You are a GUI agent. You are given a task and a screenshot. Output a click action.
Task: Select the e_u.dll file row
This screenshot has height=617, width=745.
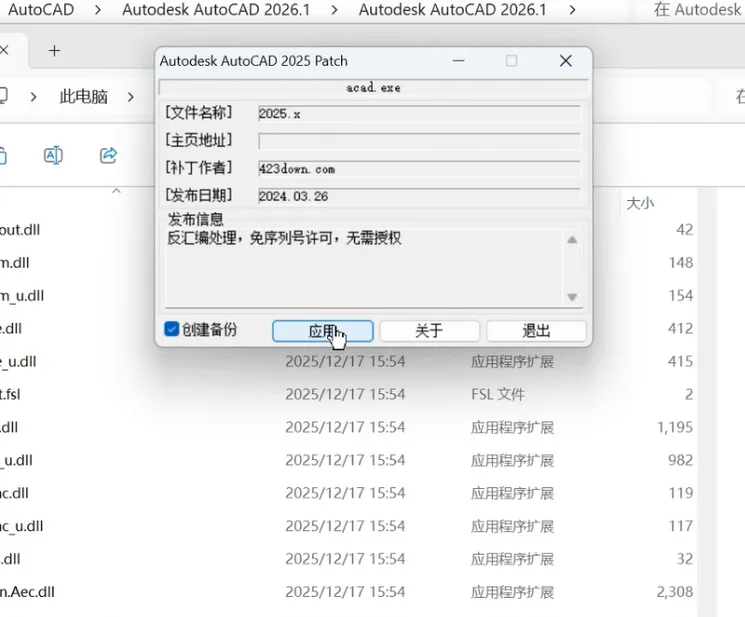18,361
